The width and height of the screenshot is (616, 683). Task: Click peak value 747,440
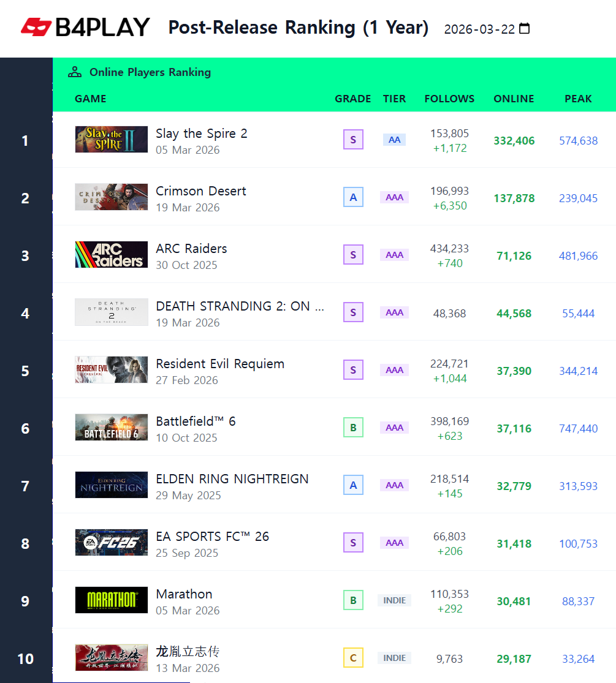578,429
